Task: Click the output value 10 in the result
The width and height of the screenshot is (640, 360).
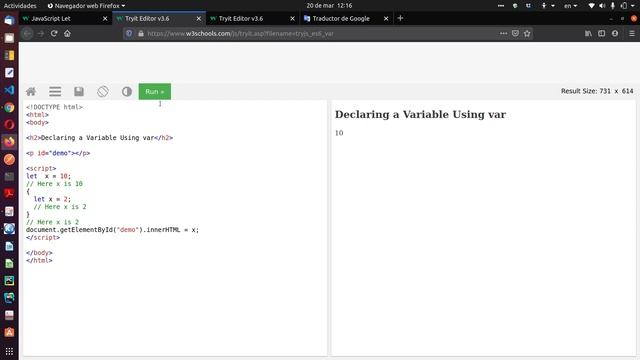Action: (339, 133)
